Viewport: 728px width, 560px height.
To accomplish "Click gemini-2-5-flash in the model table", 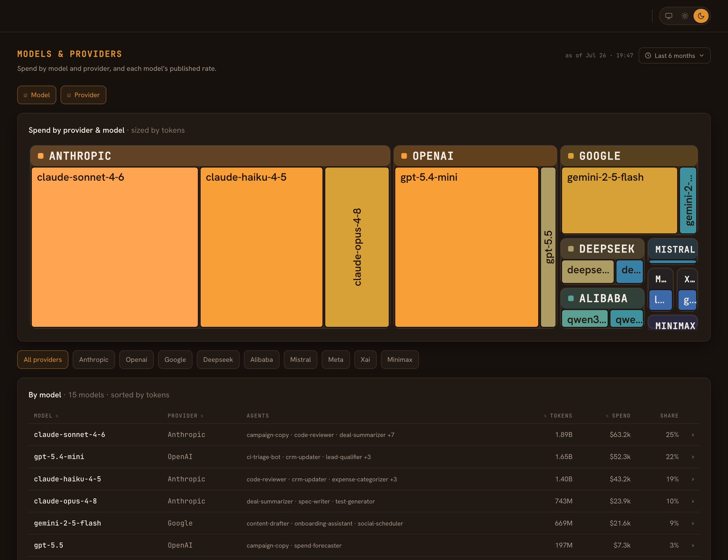I will pos(67,523).
